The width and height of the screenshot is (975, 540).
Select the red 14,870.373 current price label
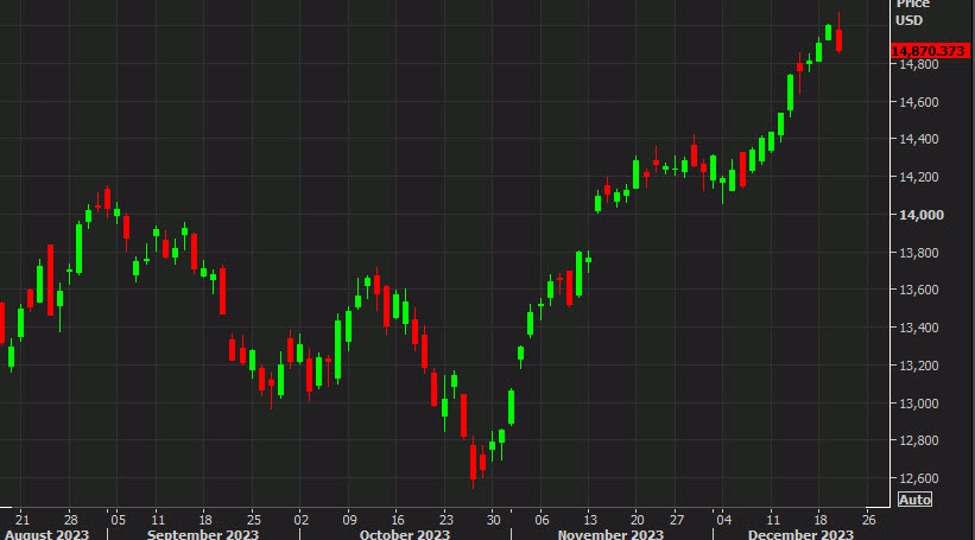930,50
